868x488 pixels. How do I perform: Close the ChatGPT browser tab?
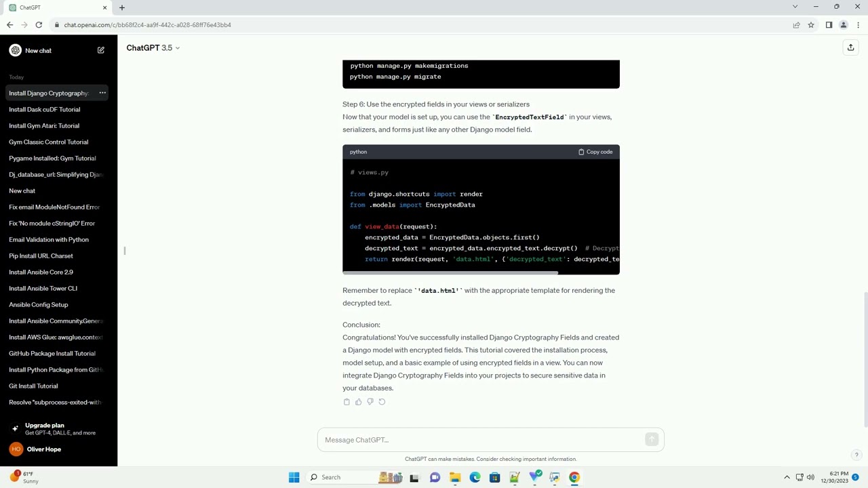tap(104, 7)
